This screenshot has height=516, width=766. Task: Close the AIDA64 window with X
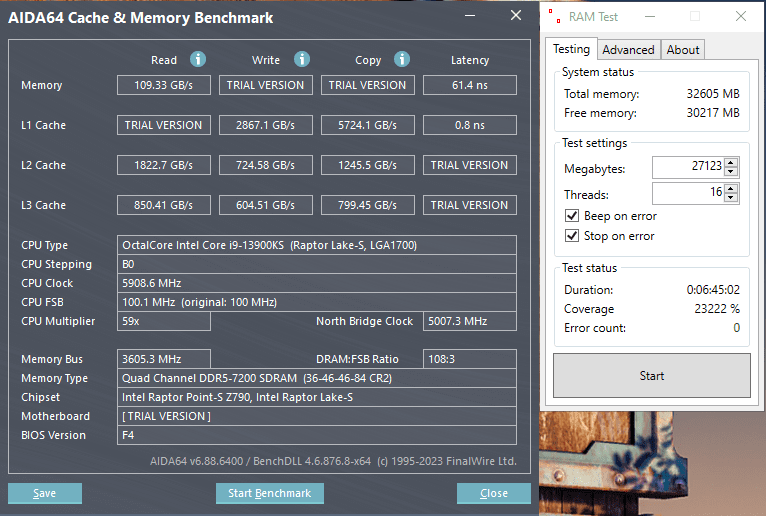[516, 16]
